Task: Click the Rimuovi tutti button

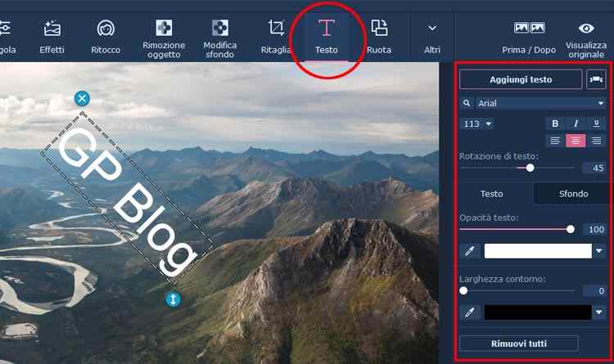Action: tap(519, 344)
